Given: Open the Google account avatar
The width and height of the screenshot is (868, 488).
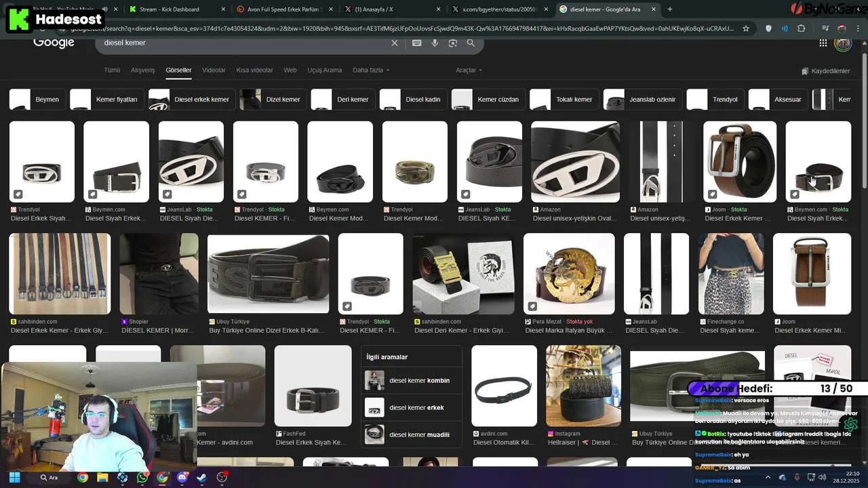Looking at the screenshot, I should (x=842, y=43).
